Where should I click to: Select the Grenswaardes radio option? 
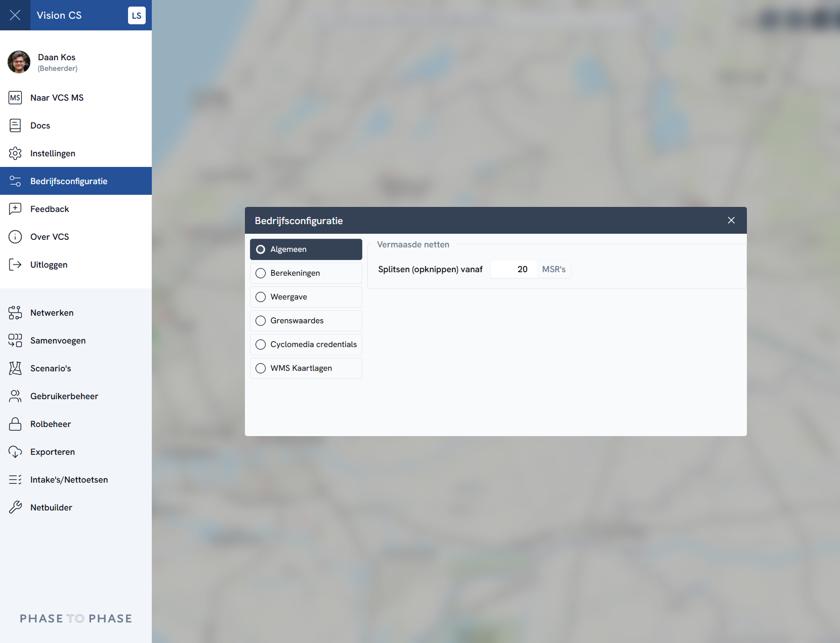[261, 321]
